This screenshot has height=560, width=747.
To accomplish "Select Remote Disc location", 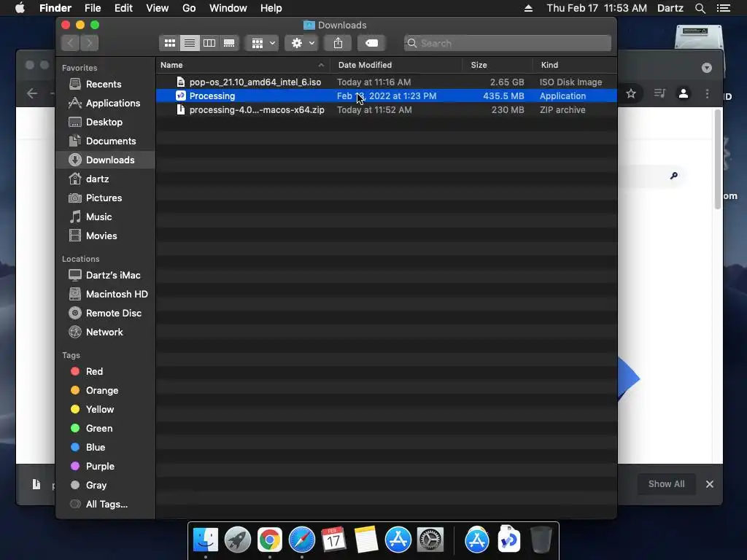I will (x=105, y=314).
